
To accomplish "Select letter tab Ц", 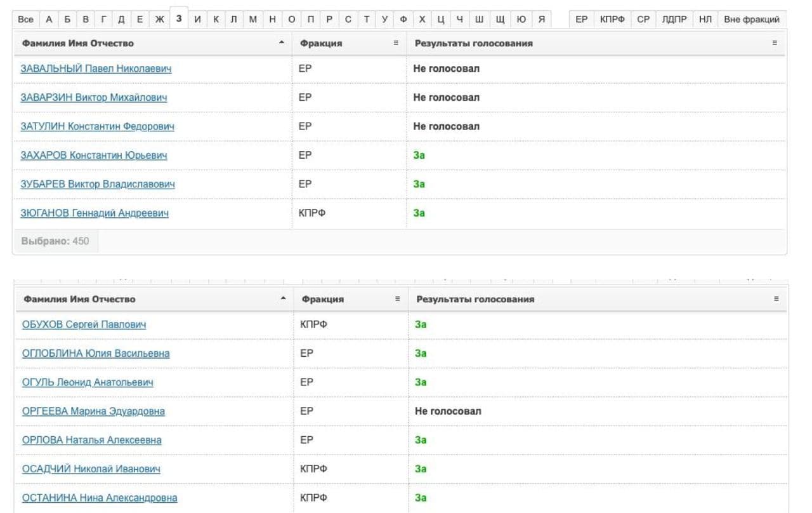I will [441, 20].
